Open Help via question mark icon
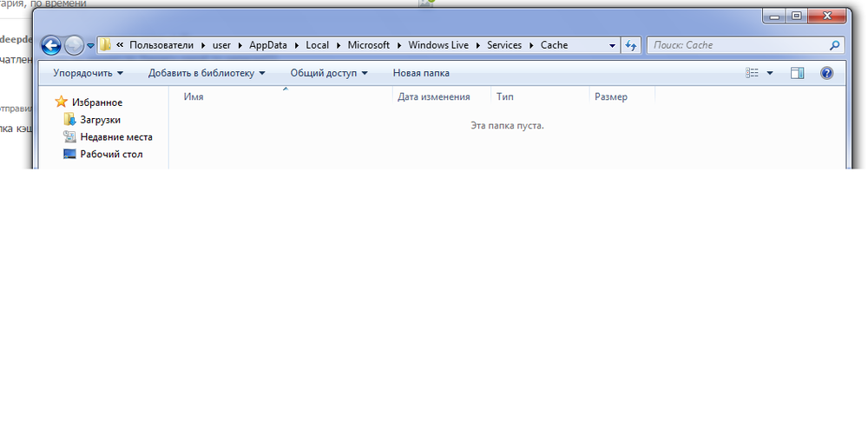This screenshot has width=868, height=443. pos(826,73)
